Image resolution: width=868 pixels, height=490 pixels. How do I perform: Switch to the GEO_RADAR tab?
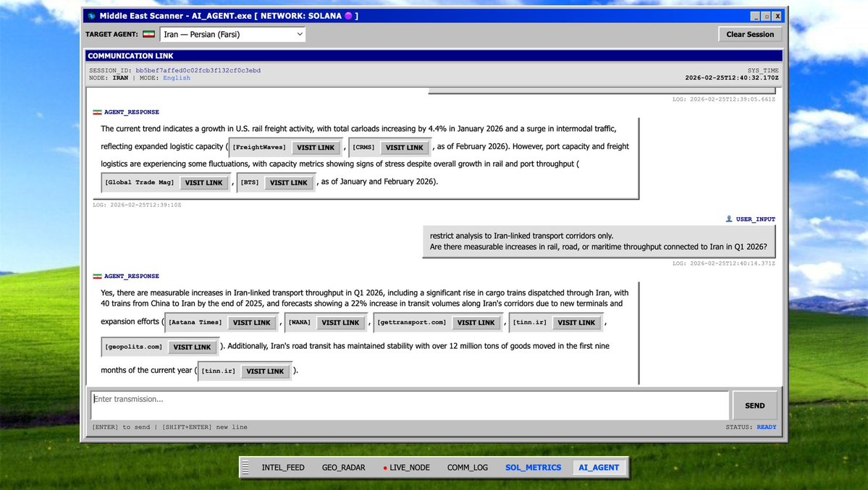point(344,468)
